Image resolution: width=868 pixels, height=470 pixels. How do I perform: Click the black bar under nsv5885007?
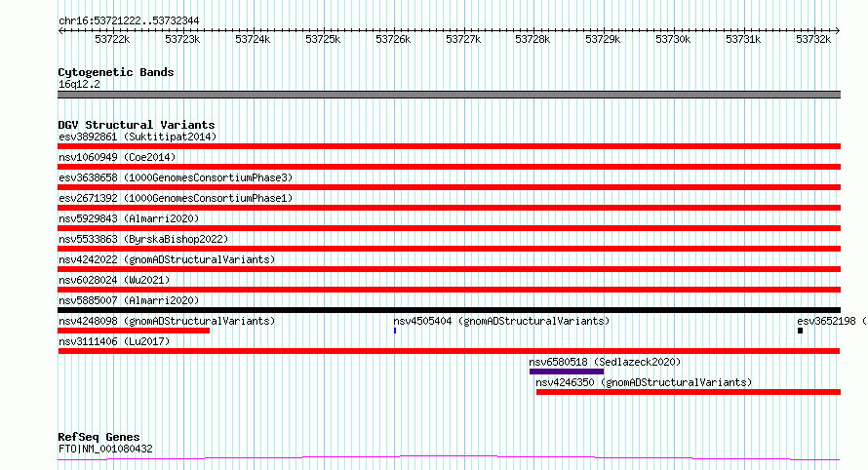[x=449, y=310]
